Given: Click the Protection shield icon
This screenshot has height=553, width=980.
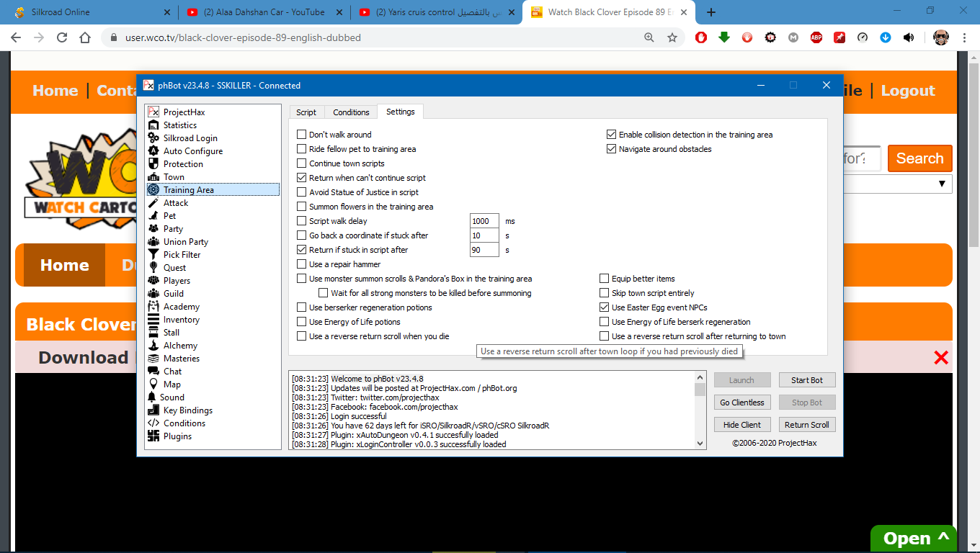Looking at the screenshot, I should click(153, 164).
